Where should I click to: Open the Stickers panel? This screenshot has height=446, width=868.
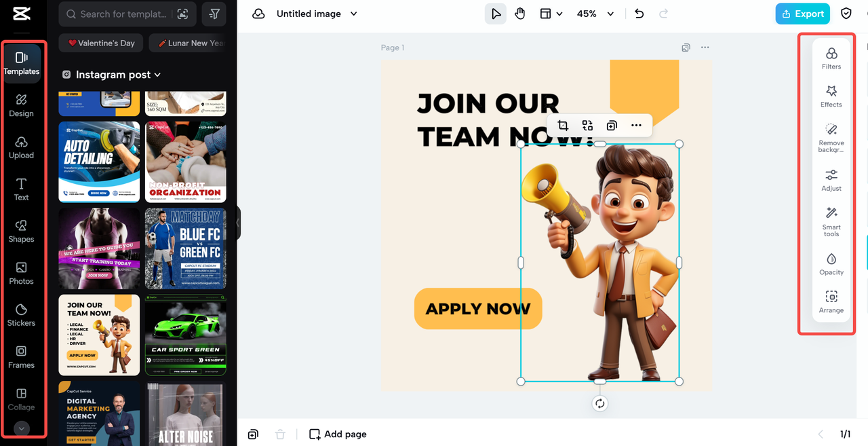(x=22, y=315)
